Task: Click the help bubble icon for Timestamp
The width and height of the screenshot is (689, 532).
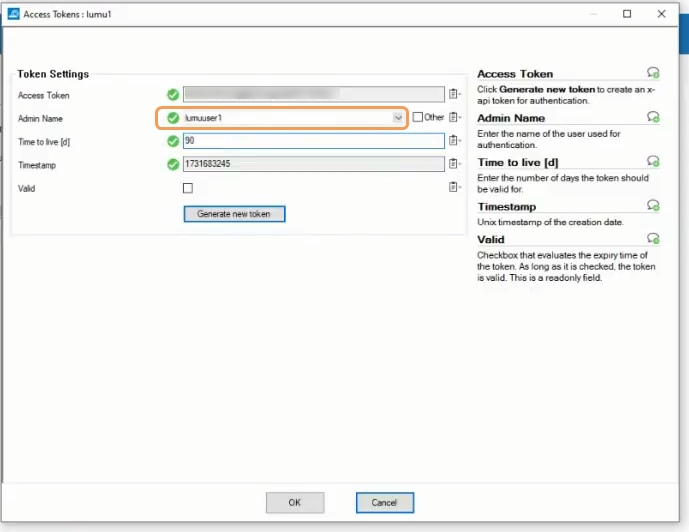Action: (653, 205)
